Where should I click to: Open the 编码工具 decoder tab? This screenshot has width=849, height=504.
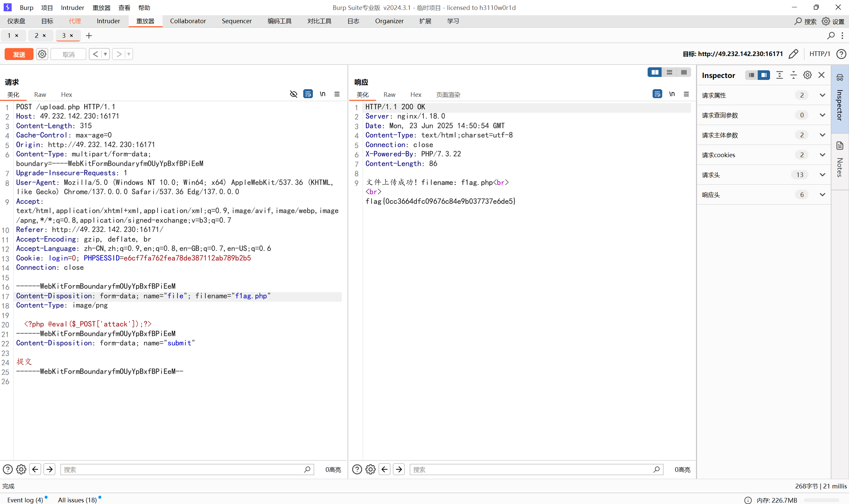point(279,21)
